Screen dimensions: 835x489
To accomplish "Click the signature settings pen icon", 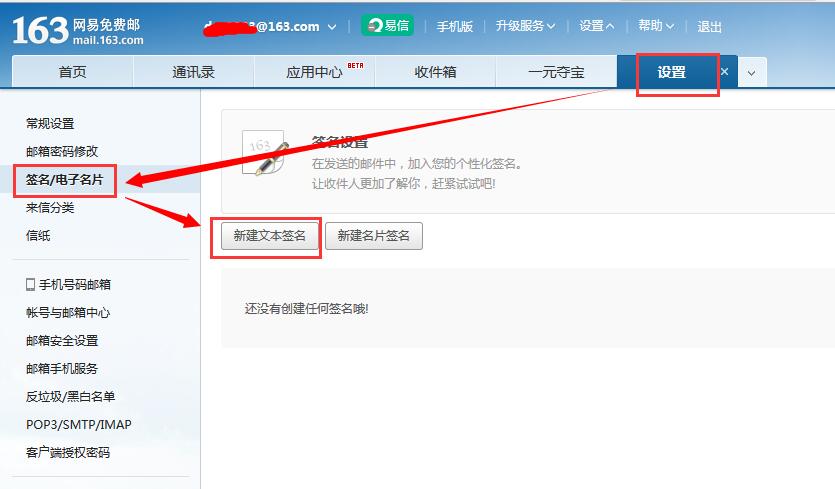I will 264,153.
